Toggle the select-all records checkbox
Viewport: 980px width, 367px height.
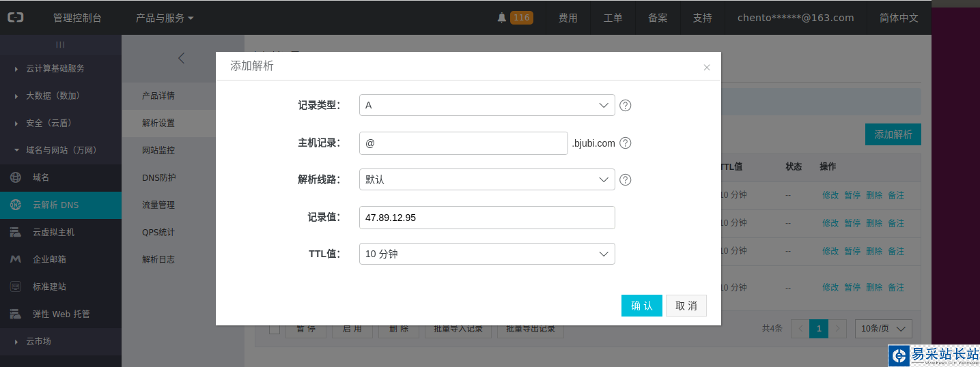[x=275, y=329]
